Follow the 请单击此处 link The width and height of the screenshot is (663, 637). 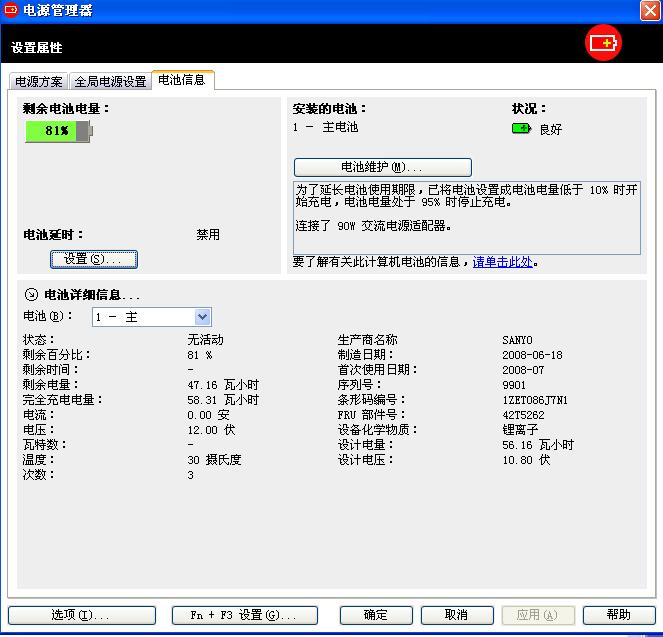tap(503, 262)
